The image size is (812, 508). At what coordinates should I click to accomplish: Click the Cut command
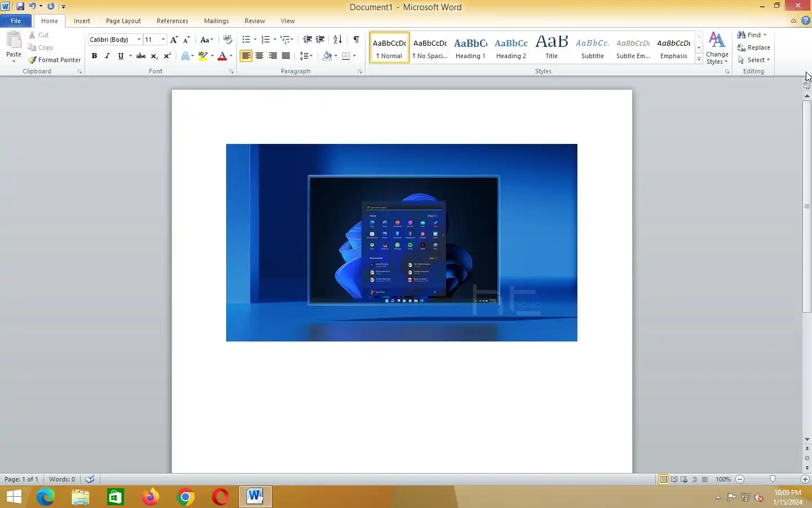click(39, 35)
